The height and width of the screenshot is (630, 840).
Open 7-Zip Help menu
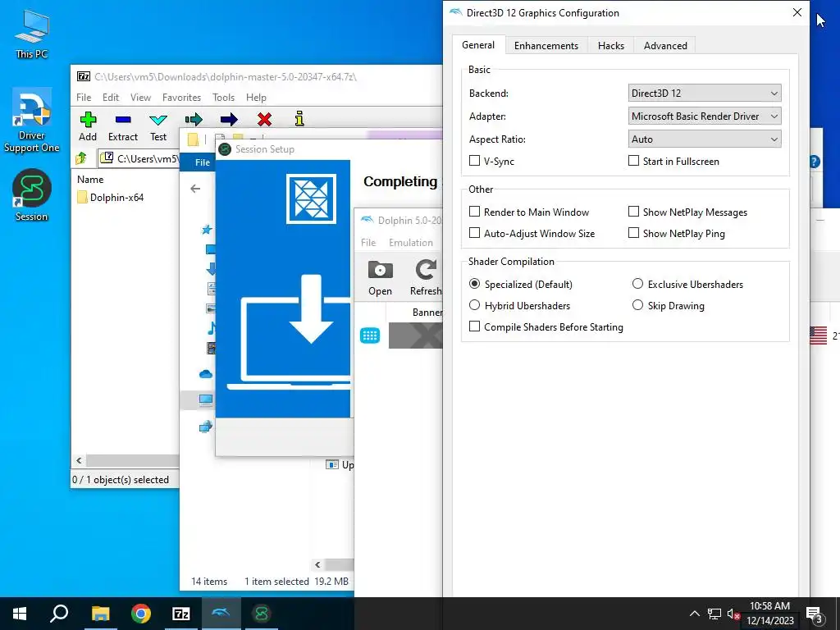[x=256, y=98]
